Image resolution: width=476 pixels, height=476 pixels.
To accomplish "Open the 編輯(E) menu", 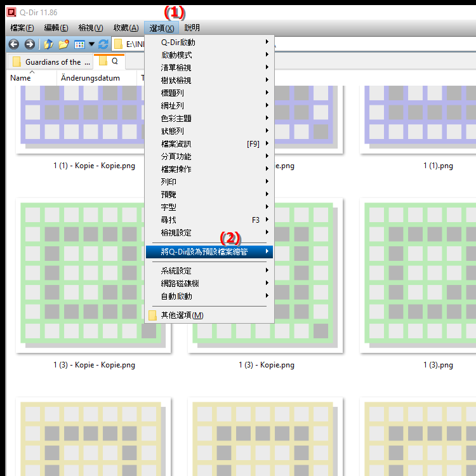I will coord(56,28).
